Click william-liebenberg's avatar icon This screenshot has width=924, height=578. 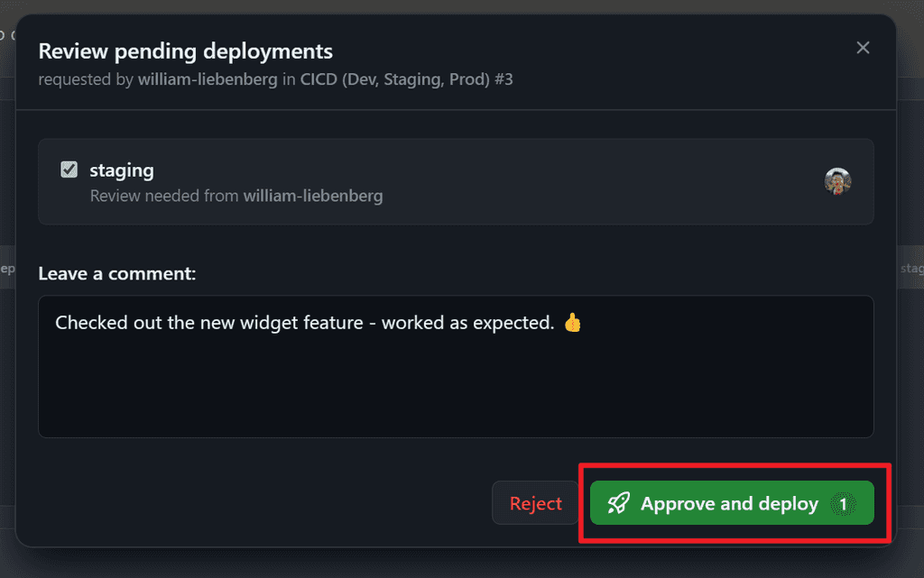pyautogui.click(x=837, y=180)
